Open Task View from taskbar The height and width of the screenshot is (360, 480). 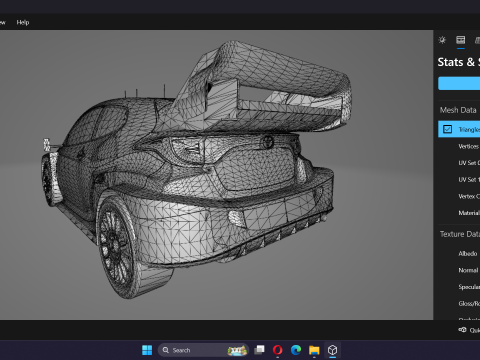[x=259, y=350]
